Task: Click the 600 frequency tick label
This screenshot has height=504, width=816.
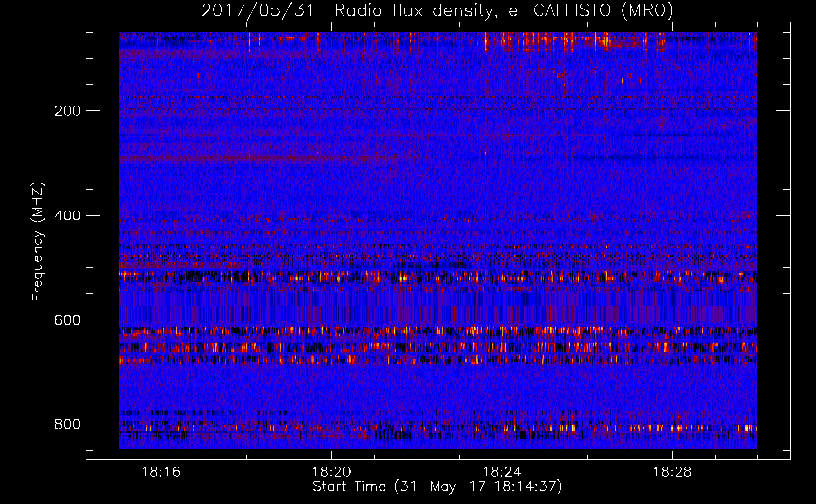Action: click(68, 321)
